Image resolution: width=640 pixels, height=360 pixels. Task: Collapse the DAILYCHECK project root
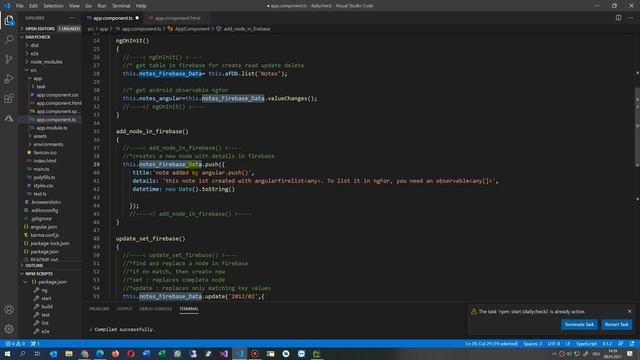click(x=51, y=37)
